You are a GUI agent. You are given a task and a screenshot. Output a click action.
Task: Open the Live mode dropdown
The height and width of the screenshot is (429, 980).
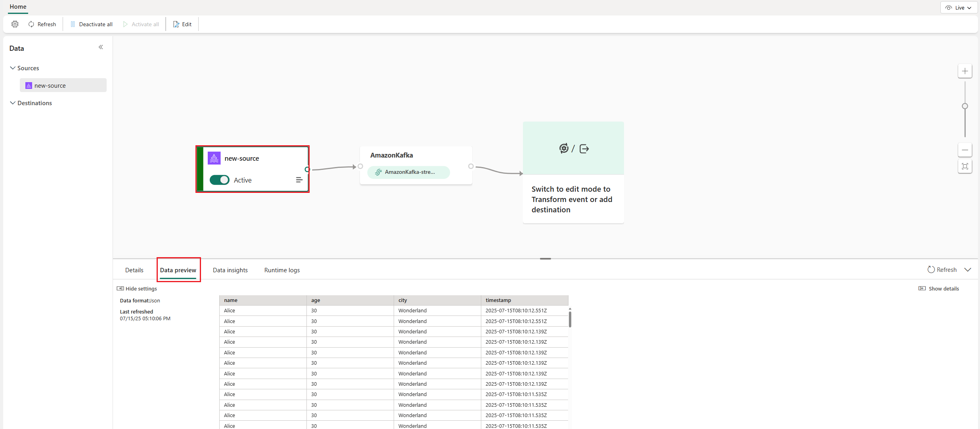coord(959,7)
